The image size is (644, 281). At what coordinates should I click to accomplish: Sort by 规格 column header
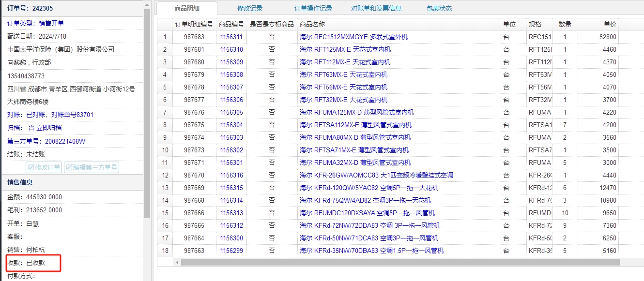click(539, 24)
